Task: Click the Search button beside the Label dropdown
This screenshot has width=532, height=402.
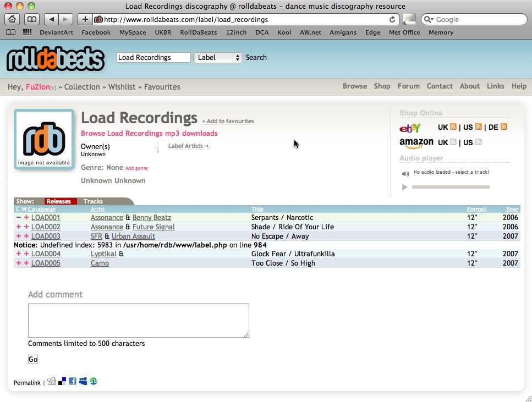Action: click(256, 58)
